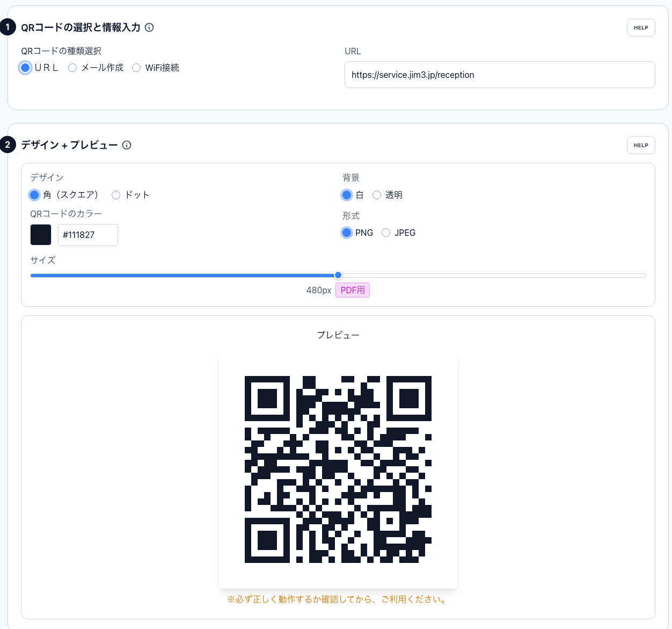Choose the メール作成 radio option
The width and height of the screenshot is (672, 629).
(72, 68)
